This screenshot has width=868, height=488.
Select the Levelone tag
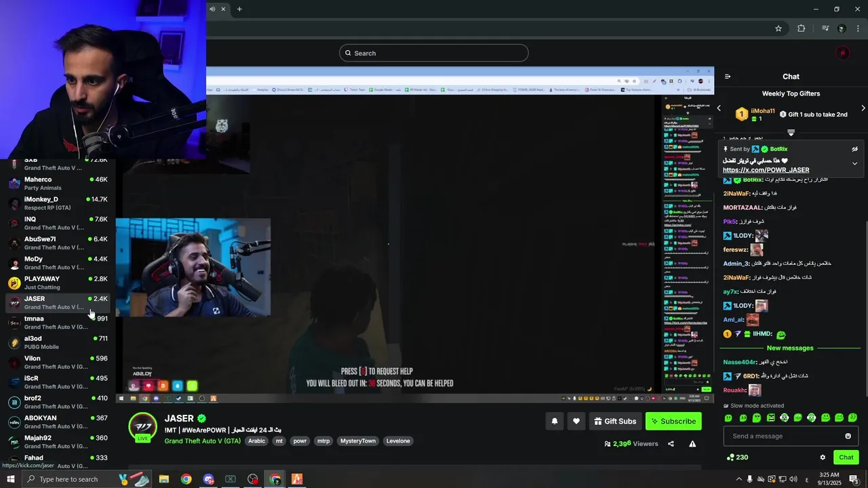coord(398,441)
